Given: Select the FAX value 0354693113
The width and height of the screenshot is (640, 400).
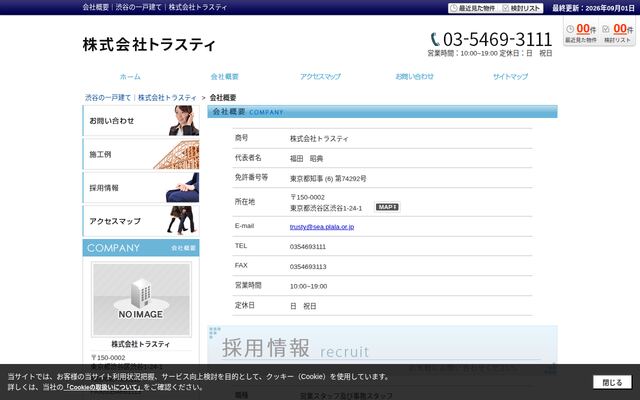Looking at the screenshot, I should (x=308, y=267).
